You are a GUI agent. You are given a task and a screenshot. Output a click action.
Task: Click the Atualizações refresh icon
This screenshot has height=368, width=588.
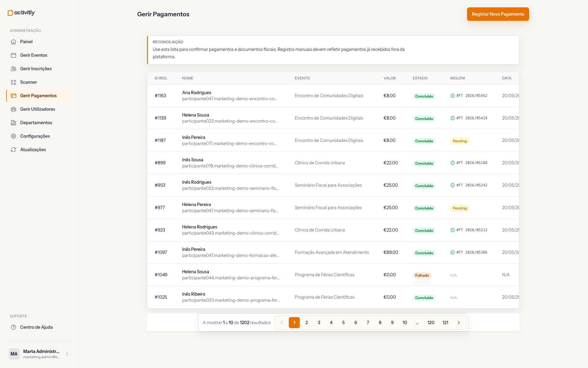(13, 150)
